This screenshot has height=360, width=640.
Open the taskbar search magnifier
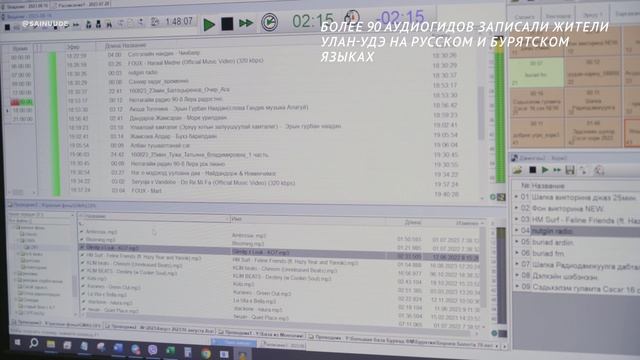[x=34, y=343]
